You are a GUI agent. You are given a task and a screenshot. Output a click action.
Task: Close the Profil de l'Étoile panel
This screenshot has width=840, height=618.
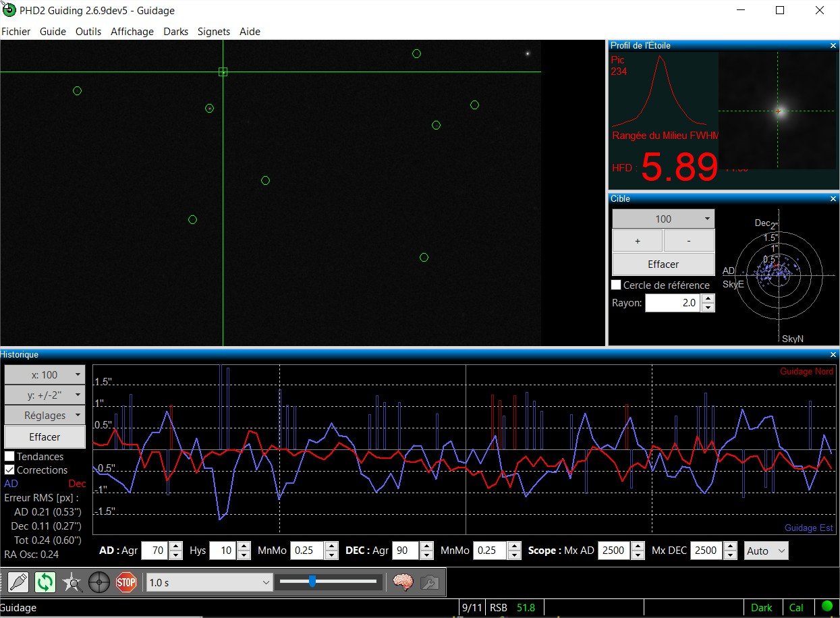pyautogui.click(x=833, y=45)
